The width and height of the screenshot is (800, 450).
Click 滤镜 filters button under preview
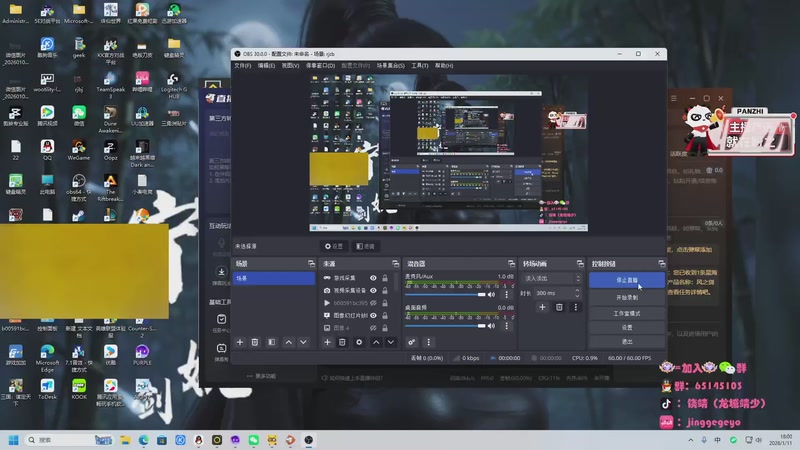point(365,246)
